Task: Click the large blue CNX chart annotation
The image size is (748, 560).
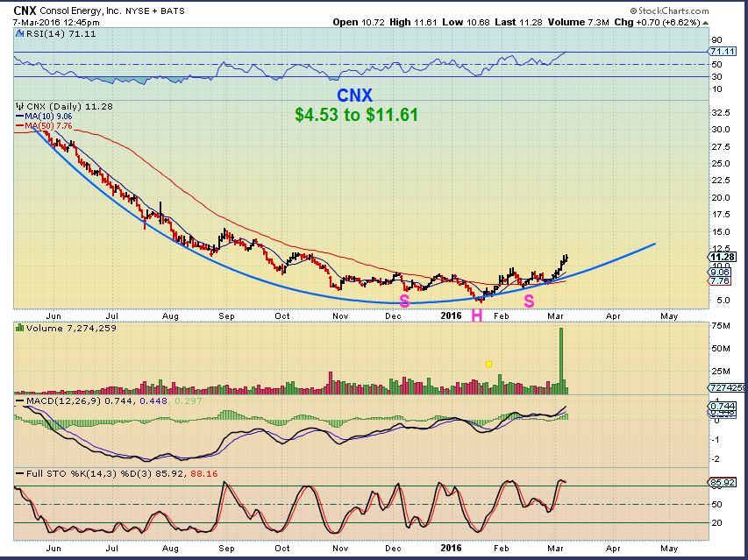Action: coord(354,96)
